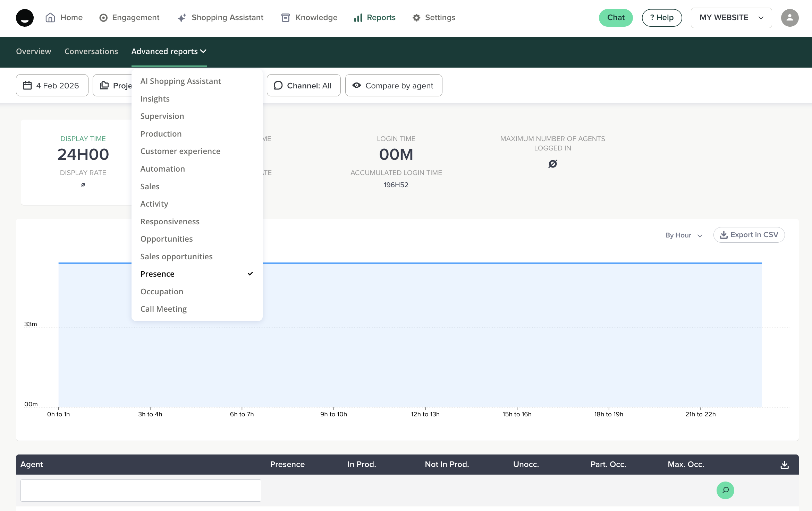The height and width of the screenshot is (511, 812).
Task: Collapse the Advanced reports dropdown
Action: pos(169,51)
